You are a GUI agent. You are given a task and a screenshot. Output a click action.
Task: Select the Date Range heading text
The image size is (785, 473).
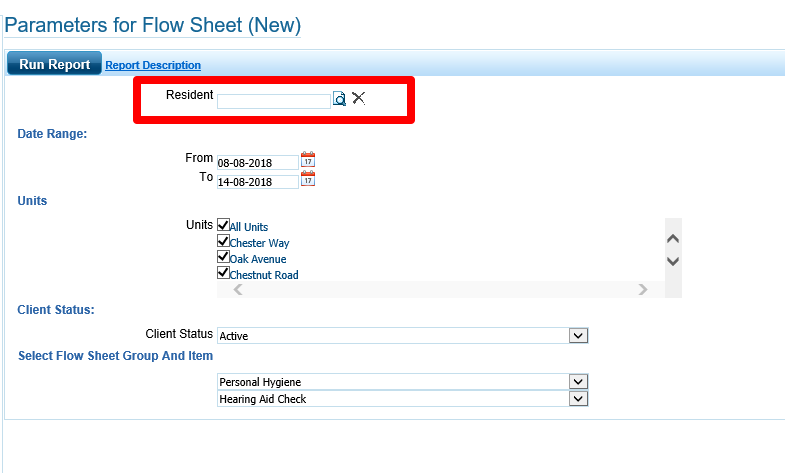click(x=52, y=134)
